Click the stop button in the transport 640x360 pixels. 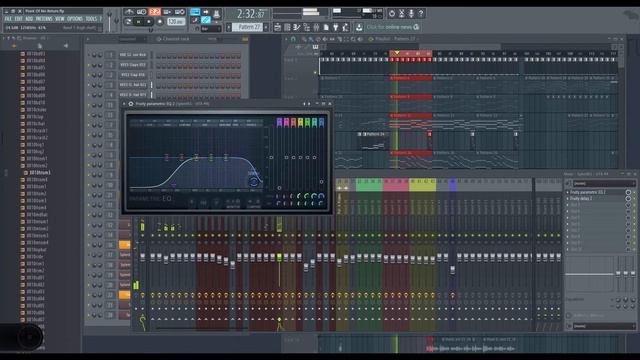149,22
